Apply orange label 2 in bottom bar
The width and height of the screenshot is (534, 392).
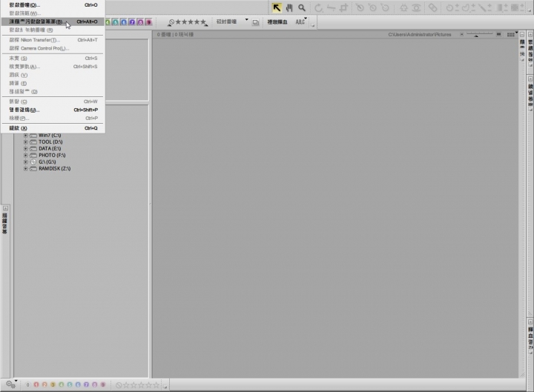(44, 385)
